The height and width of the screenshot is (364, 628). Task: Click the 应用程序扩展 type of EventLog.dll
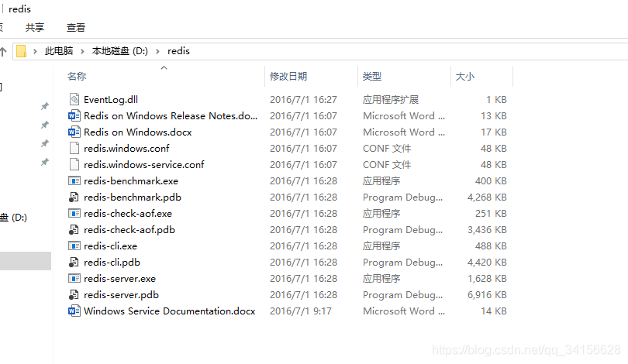pos(391,99)
